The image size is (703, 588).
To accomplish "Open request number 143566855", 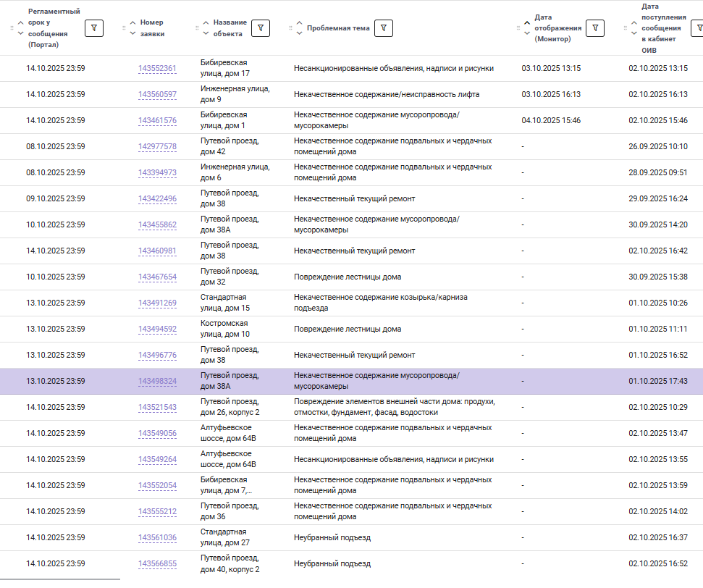I will (x=157, y=564).
